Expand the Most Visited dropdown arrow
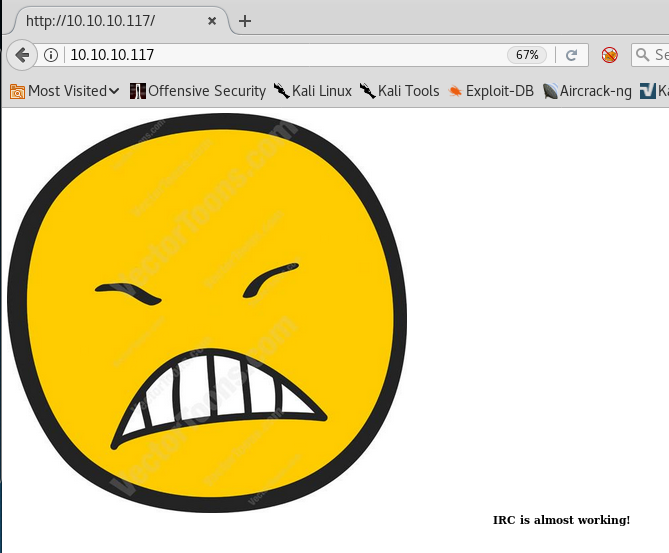 point(114,91)
